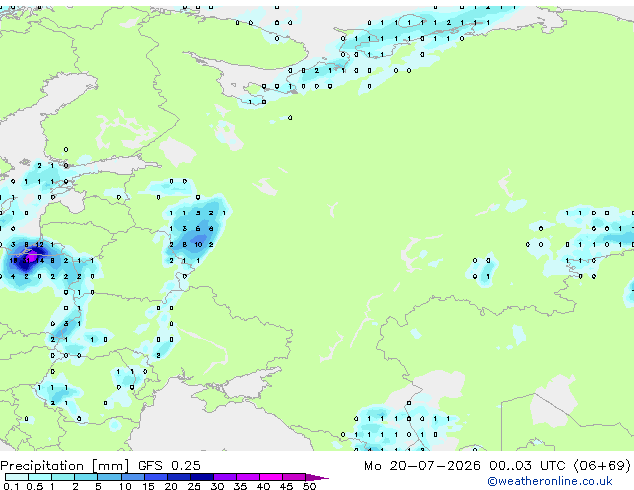This screenshot has height=490, width=634.
Task: Click the 'Mo' weekday text
Action: [x=372, y=466]
